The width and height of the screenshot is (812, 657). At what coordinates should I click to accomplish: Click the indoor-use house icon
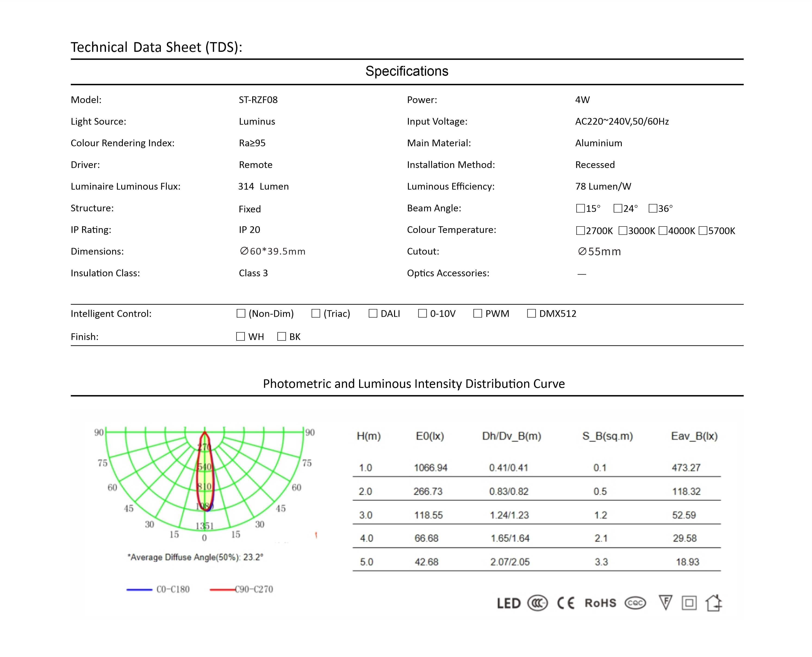click(x=713, y=602)
